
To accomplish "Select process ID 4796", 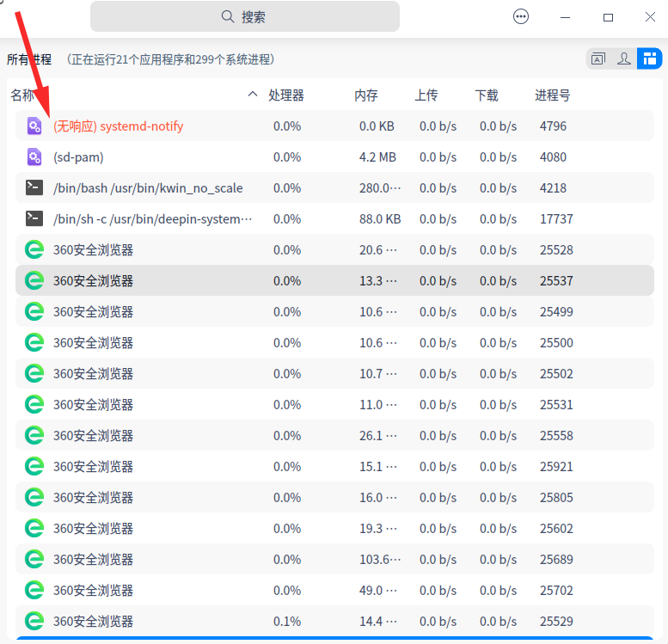I will point(553,126).
